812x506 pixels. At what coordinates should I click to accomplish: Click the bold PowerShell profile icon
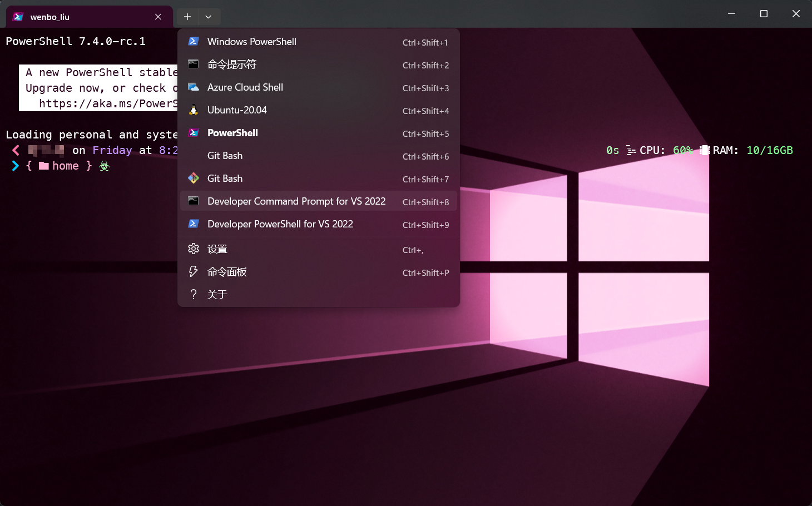click(194, 132)
